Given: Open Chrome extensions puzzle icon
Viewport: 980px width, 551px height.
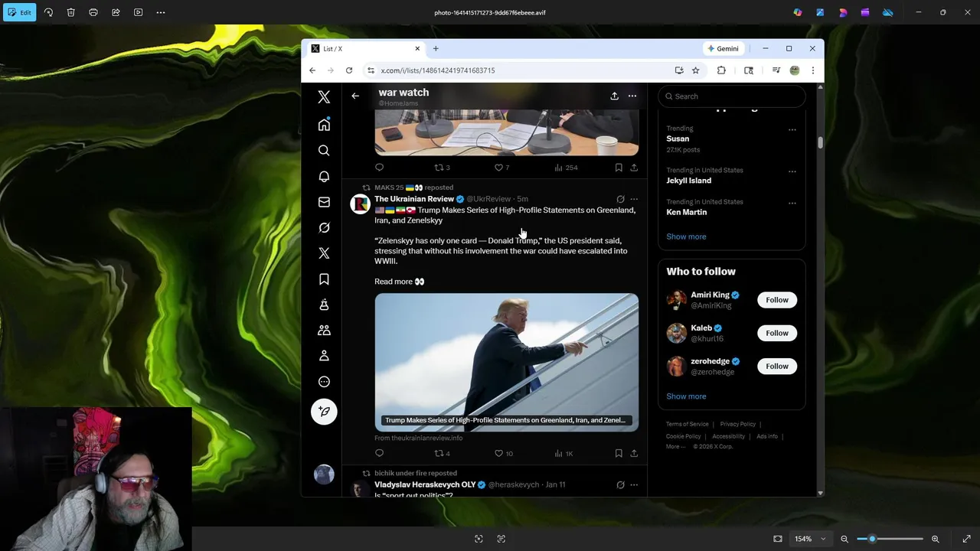Looking at the screenshot, I should pos(721,70).
